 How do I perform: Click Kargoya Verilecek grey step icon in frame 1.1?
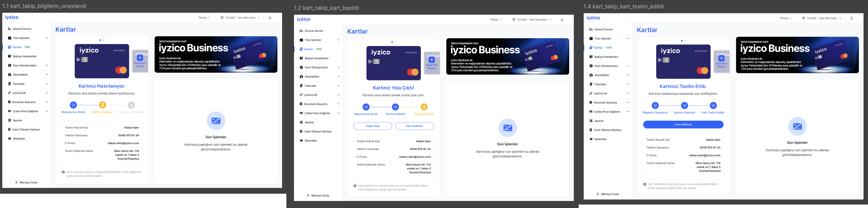[131, 105]
